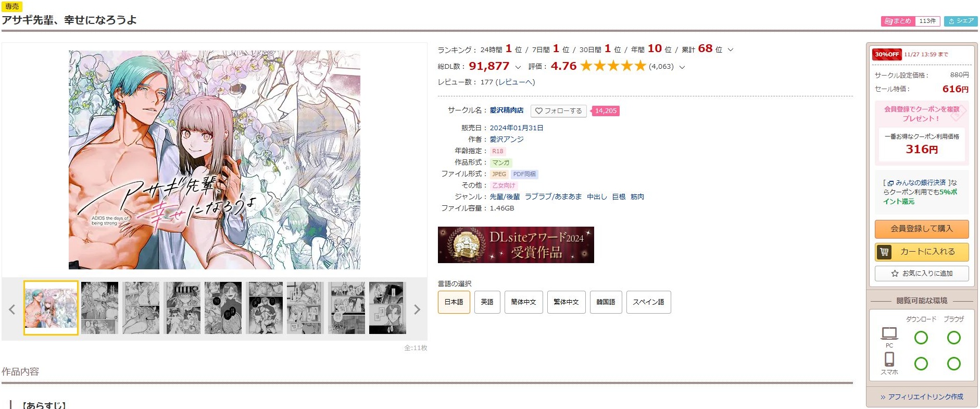The height and width of the screenshot is (409, 980).
Task: Click 会員登録して購入 purchase button
Action: pos(922,229)
